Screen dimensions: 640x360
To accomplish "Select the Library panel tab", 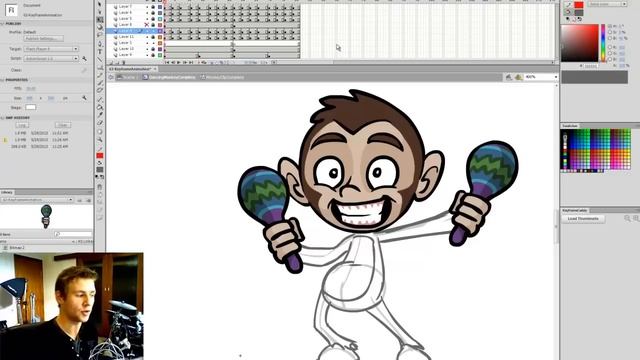I will [x=7, y=192].
